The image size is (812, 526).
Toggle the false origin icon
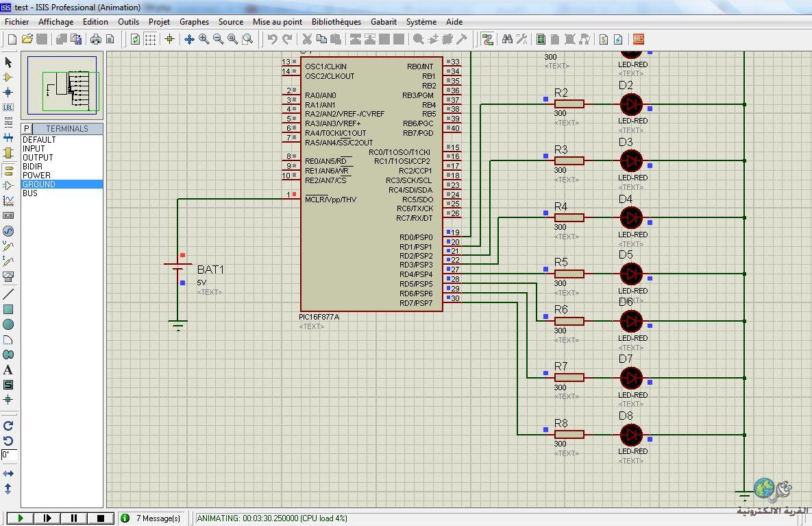[169, 39]
